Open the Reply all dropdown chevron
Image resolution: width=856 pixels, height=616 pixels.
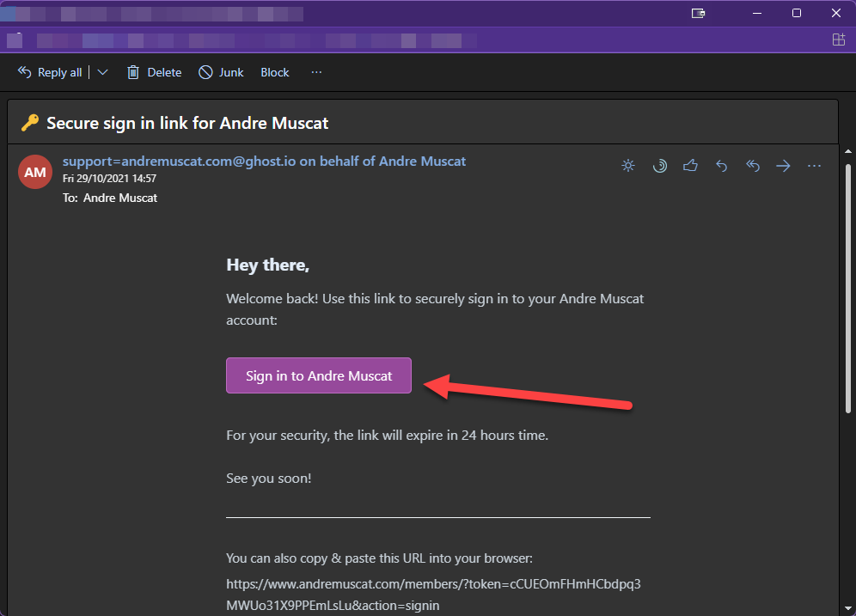click(x=102, y=72)
